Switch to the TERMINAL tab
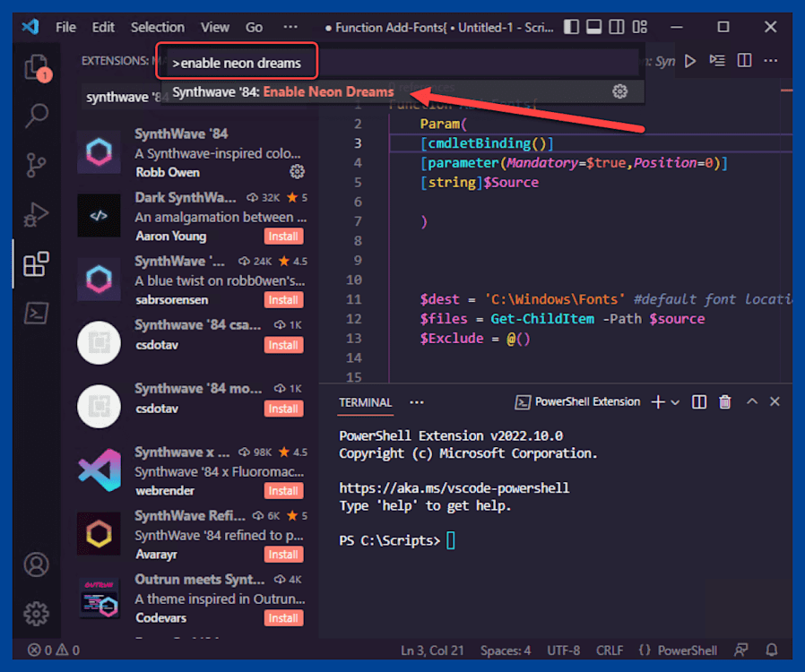This screenshot has width=805, height=672. click(x=365, y=402)
